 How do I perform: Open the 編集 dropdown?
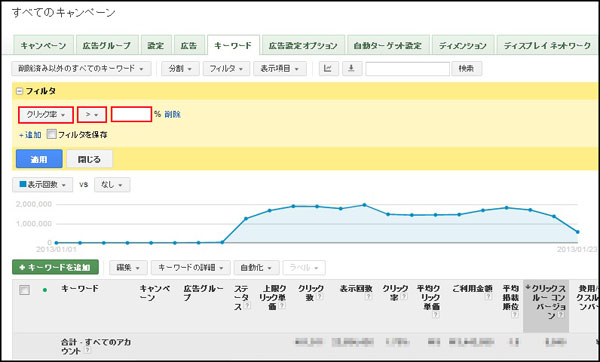(128, 268)
